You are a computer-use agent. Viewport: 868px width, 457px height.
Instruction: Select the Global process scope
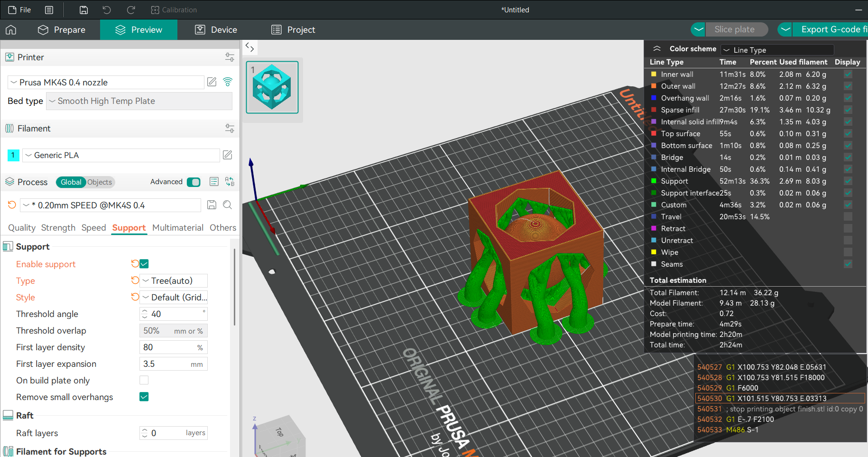click(x=71, y=182)
